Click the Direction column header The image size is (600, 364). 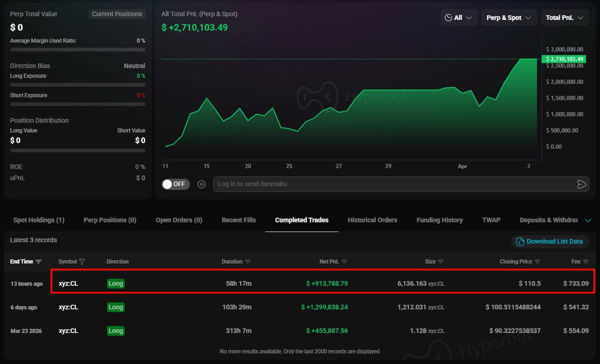point(118,261)
